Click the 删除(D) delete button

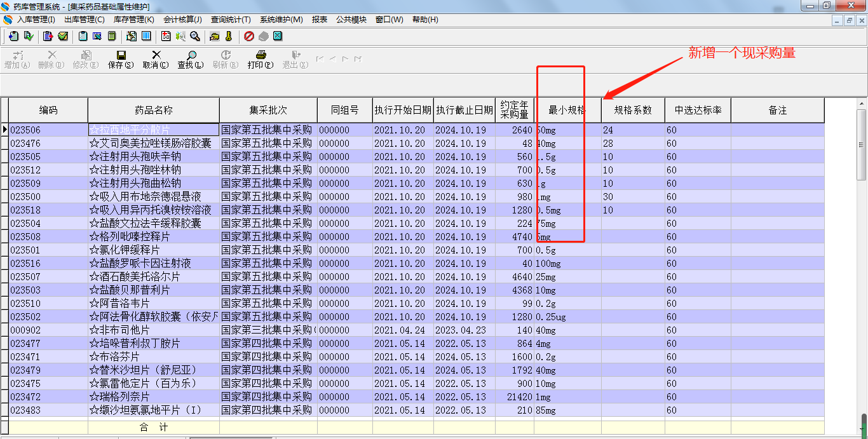(51, 60)
